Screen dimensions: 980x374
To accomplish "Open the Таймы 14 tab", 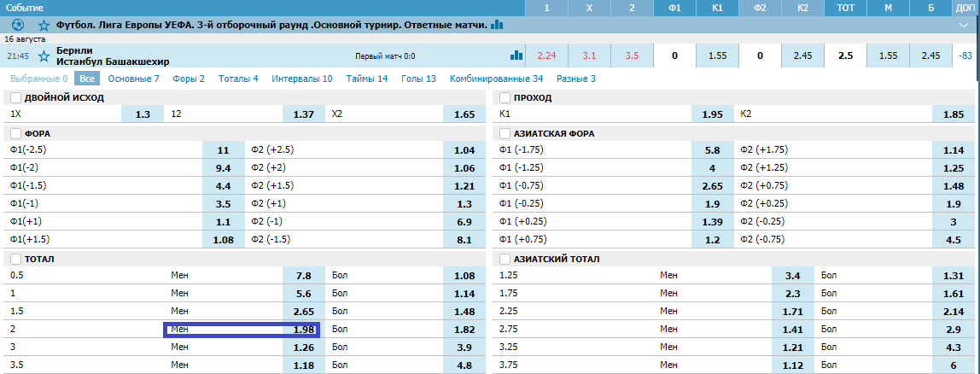I will 367,79.
